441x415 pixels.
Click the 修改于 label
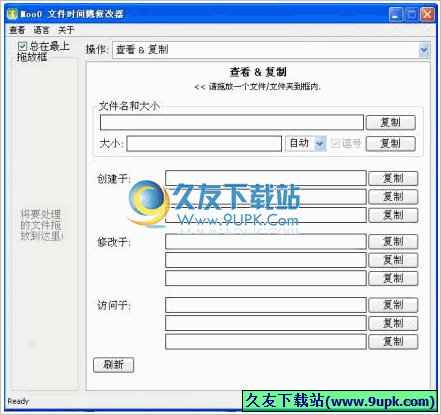[x=114, y=242]
